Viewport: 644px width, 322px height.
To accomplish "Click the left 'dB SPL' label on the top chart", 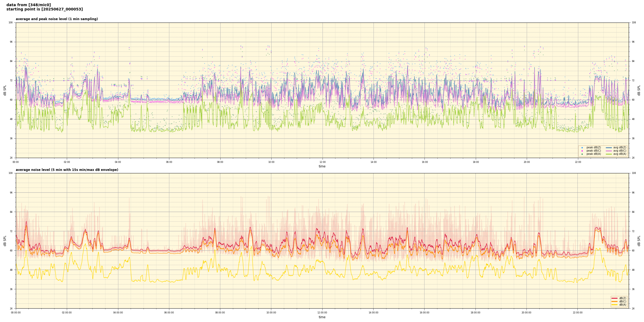I will [x=5, y=90].
